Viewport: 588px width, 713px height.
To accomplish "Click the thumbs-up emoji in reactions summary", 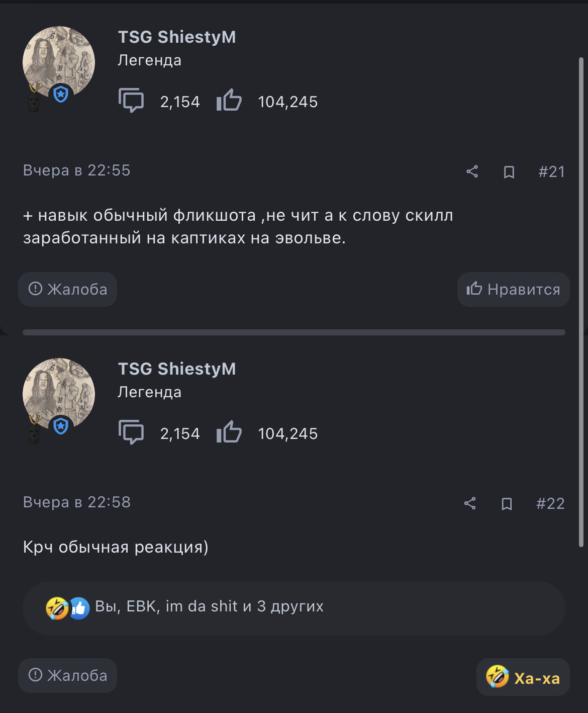I will click(x=79, y=608).
